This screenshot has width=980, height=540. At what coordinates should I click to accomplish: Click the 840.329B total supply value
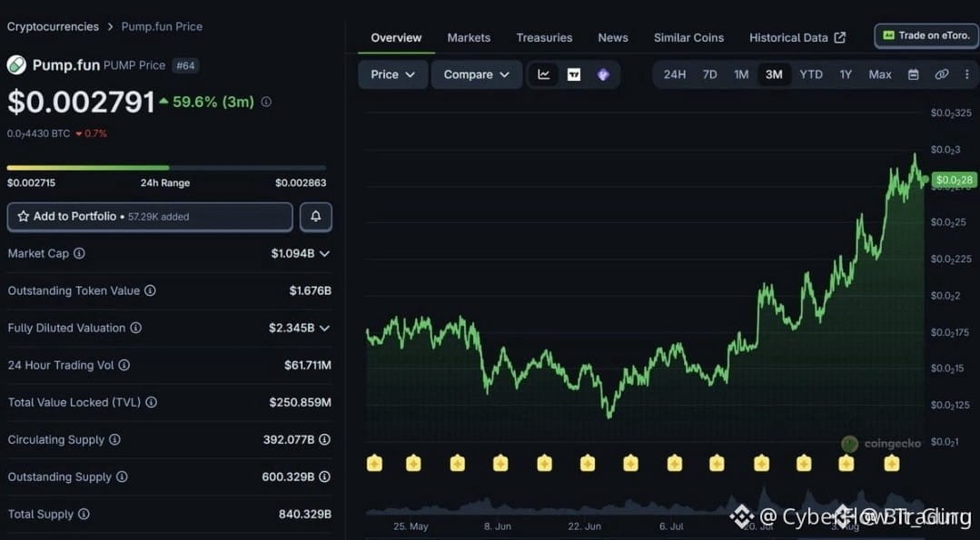coord(305,515)
